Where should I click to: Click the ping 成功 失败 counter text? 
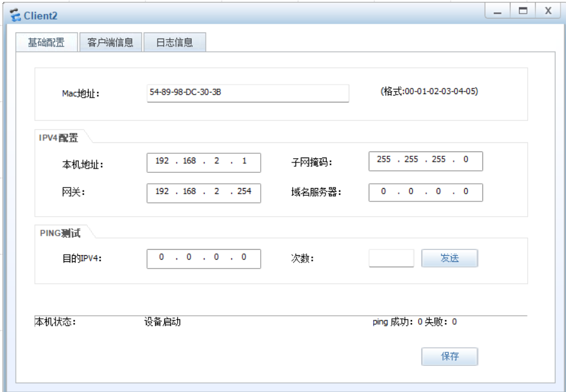point(415,322)
